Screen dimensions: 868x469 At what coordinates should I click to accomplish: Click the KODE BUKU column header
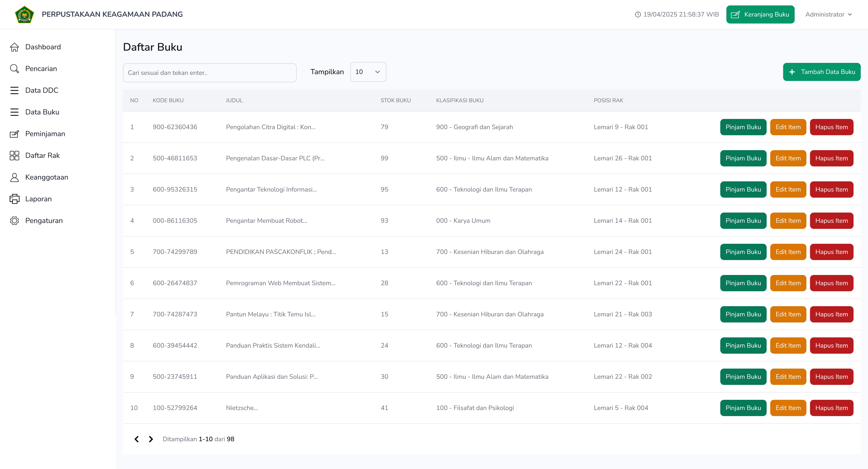point(168,101)
